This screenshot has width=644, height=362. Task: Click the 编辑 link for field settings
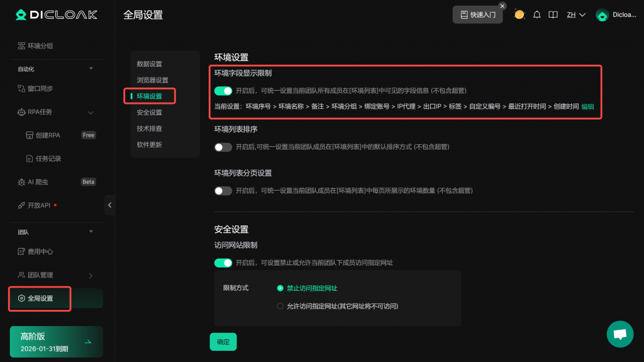point(587,107)
